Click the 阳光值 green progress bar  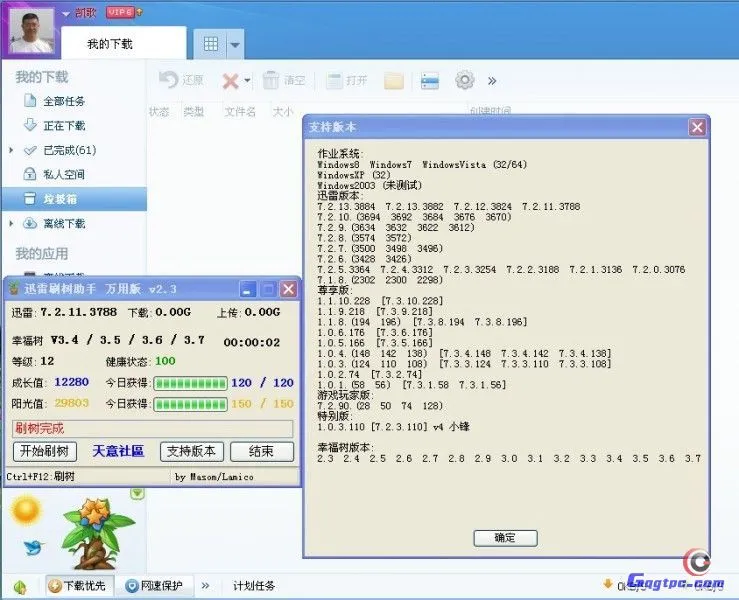pos(191,404)
